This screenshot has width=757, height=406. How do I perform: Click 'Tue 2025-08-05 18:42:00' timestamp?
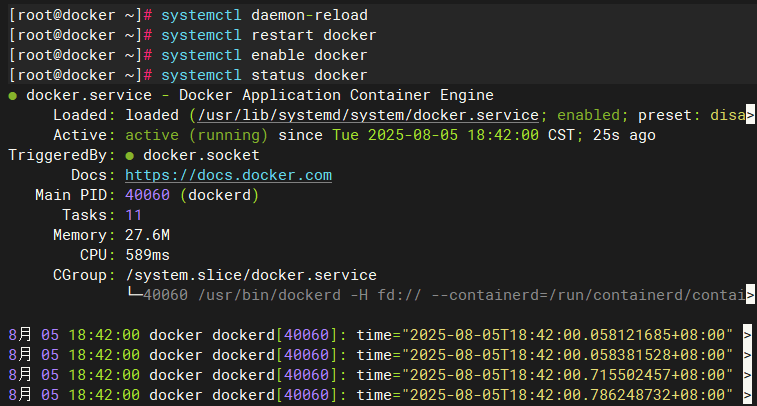point(435,135)
